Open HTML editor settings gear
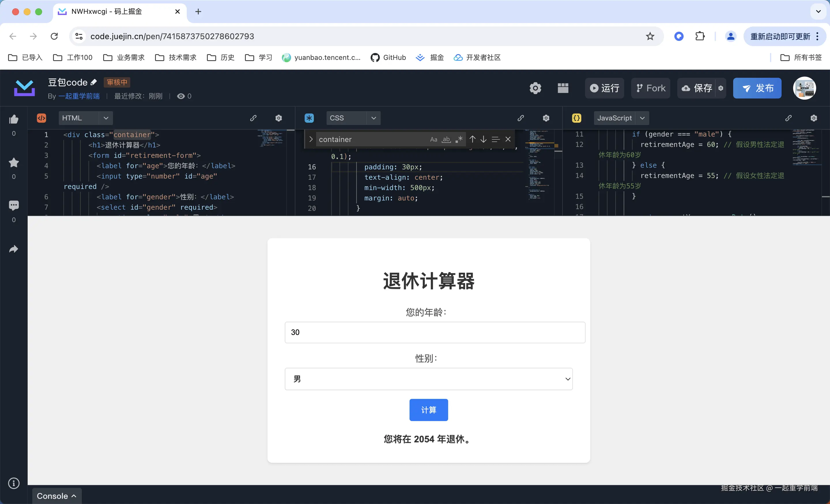 click(x=278, y=118)
